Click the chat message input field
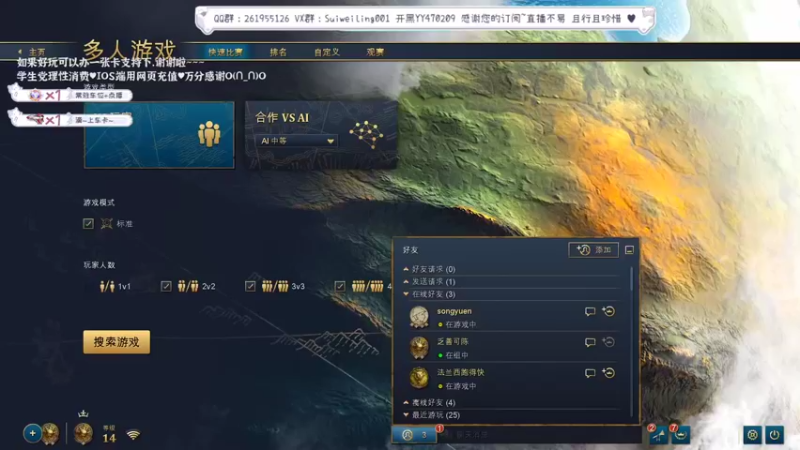The width and height of the screenshot is (800, 450). click(x=541, y=435)
